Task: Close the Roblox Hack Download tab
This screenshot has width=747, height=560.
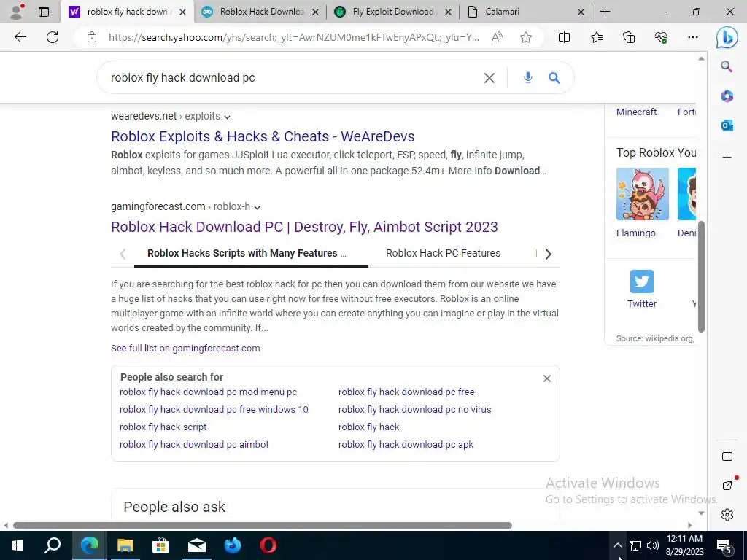Action: (x=315, y=12)
